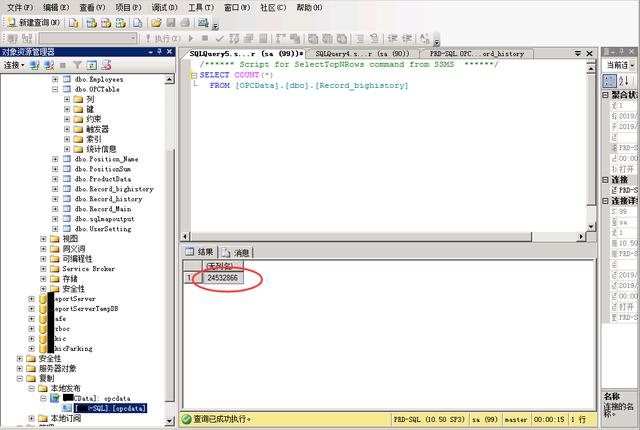Click the Alphabetical sort icon in Properties panel
Viewport: 640px width, 430px height.
(623, 80)
